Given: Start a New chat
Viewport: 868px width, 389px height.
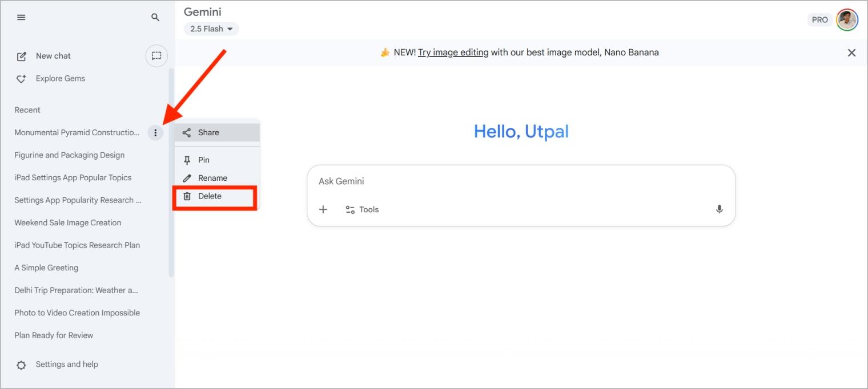Looking at the screenshot, I should coord(53,56).
